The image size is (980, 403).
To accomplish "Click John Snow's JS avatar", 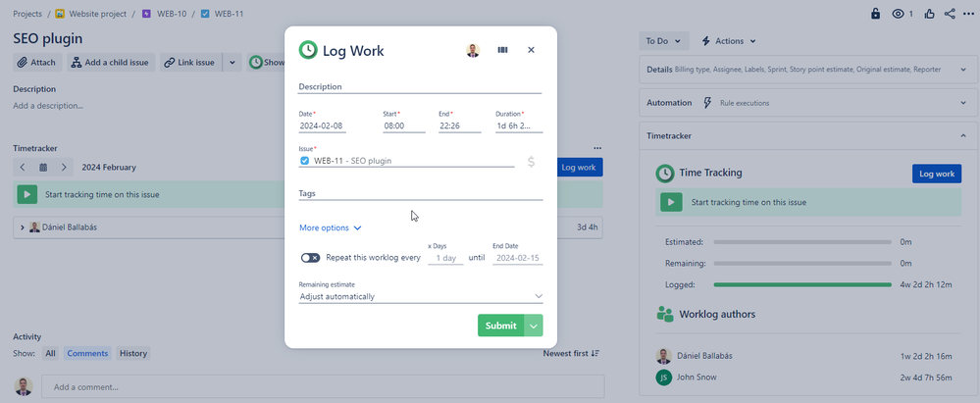I will point(663,378).
